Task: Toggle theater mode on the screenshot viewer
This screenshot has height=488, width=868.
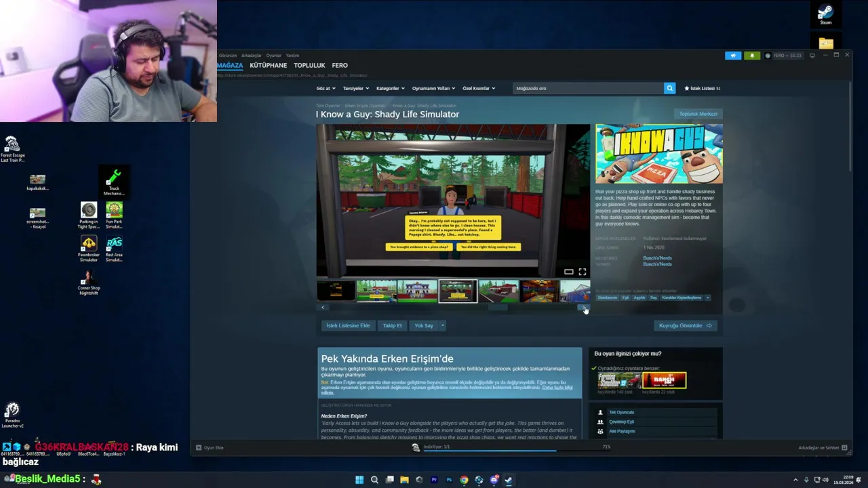Action: coord(568,272)
